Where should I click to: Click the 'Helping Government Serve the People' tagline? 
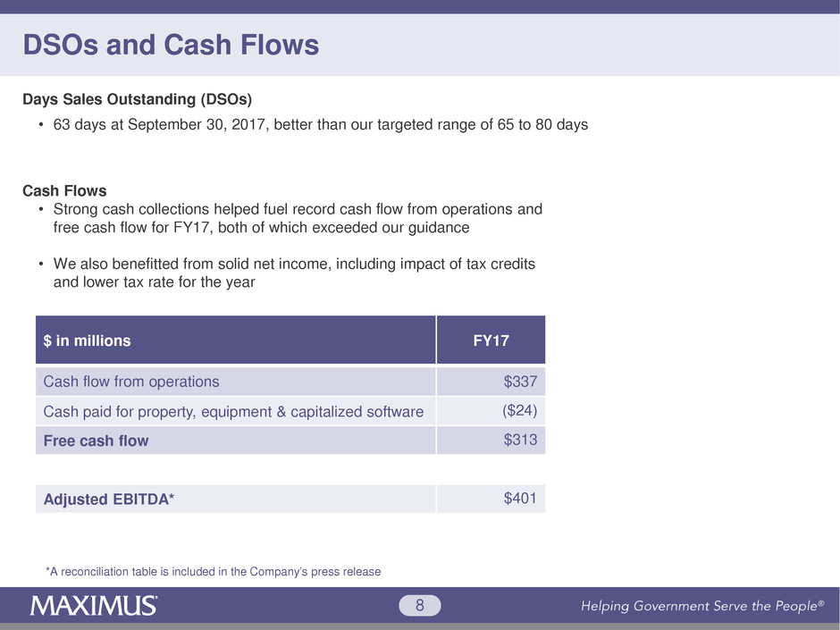(701, 607)
